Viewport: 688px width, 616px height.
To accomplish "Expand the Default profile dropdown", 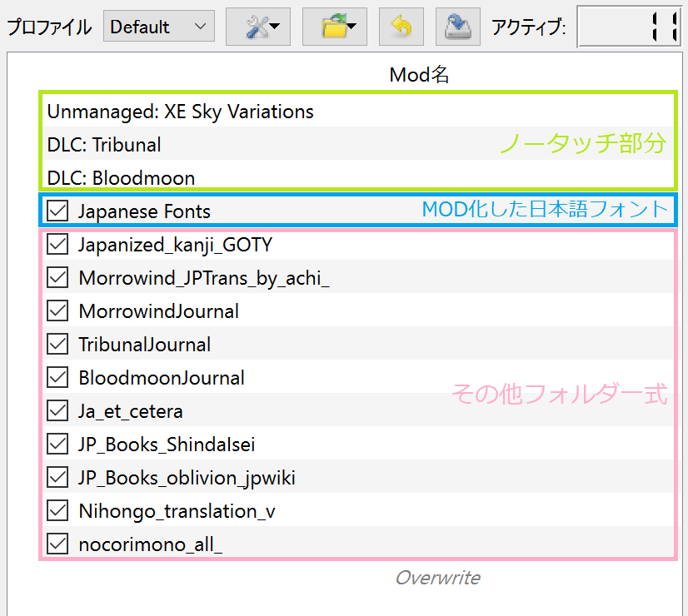I will point(158,27).
